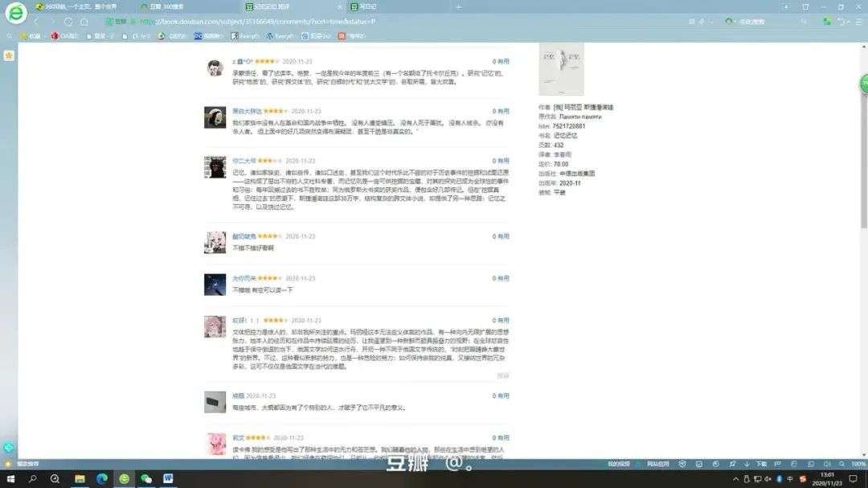The image size is (868, 488).
Task: Open the book cover thumbnail in sidebar
Action: click(561, 69)
